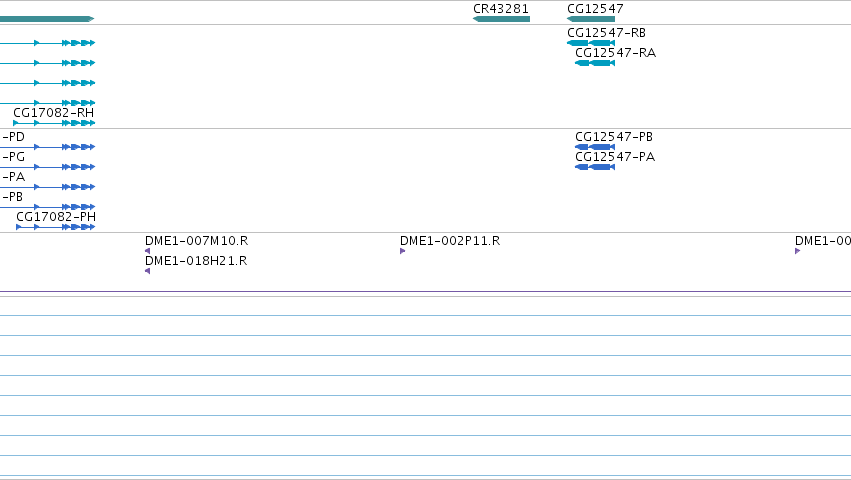
Task: Select the CG12547-RA transcript feature
Action: click(x=595, y=63)
